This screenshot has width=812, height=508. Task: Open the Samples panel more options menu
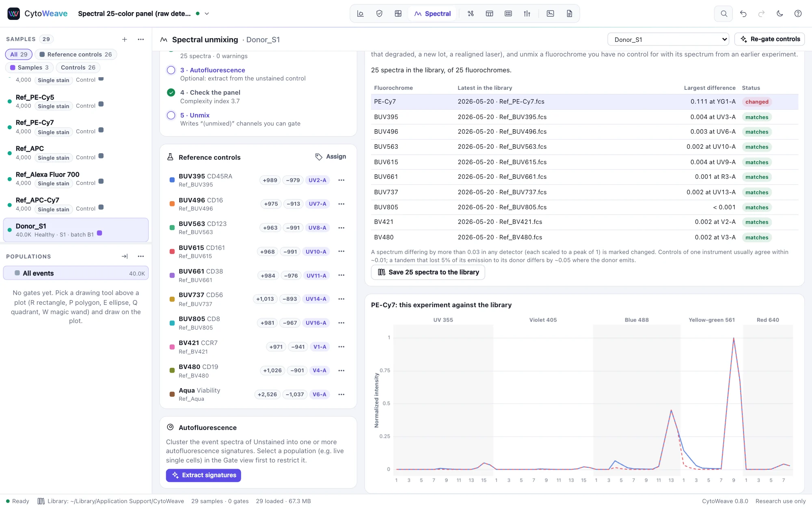[x=141, y=39]
